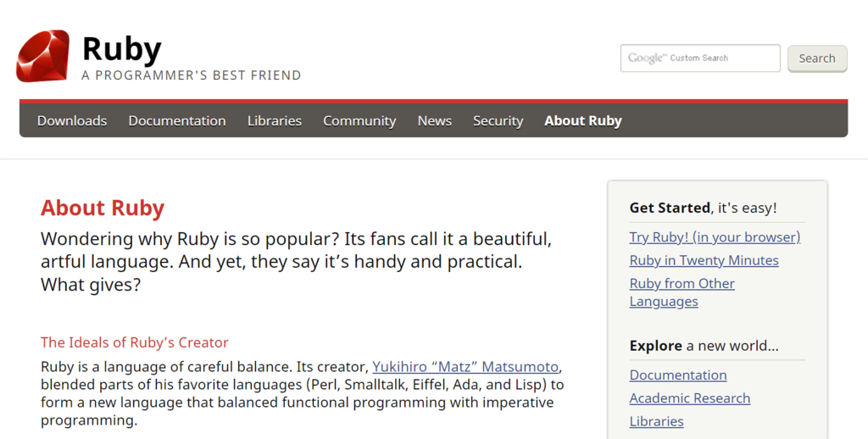Open the Downloads menu item

point(72,120)
